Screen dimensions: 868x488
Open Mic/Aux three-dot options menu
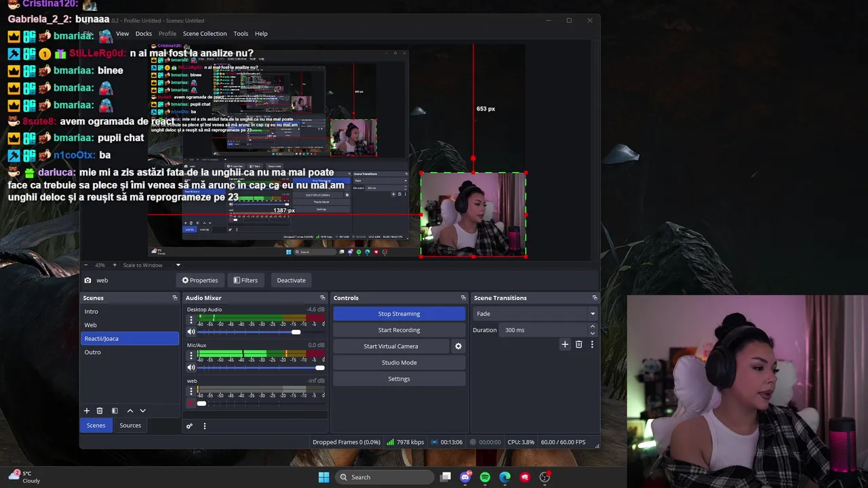pyautogui.click(x=191, y=355)
